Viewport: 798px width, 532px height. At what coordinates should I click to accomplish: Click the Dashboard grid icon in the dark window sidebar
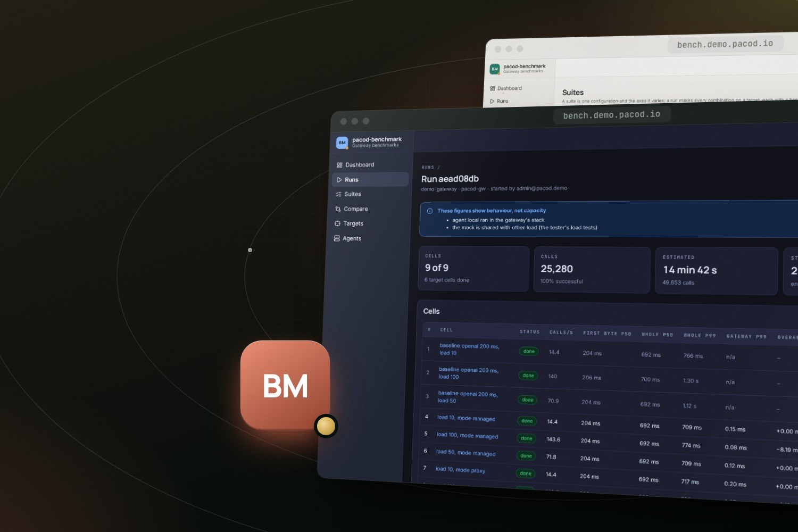coord(339,165)
